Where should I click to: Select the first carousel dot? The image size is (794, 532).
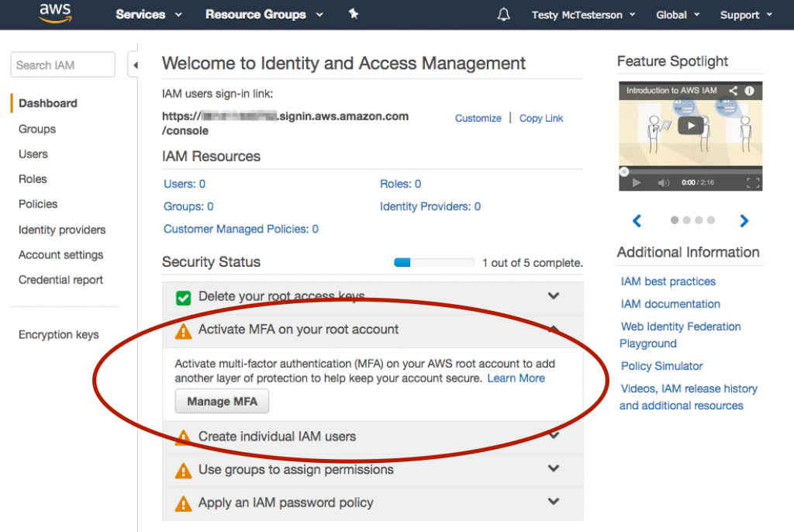click(675, 220)
